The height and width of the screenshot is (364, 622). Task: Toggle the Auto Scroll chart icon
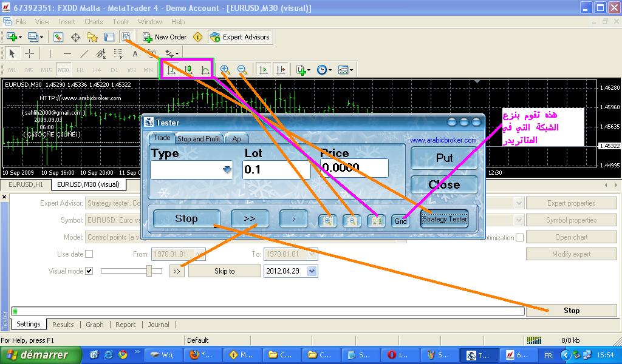point(264,70)
